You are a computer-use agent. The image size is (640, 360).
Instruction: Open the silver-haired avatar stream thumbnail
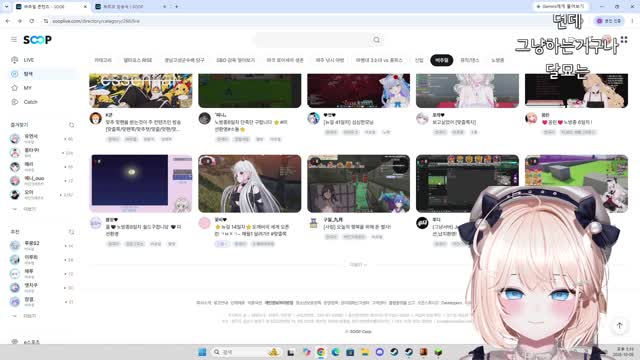pos(250,183)
